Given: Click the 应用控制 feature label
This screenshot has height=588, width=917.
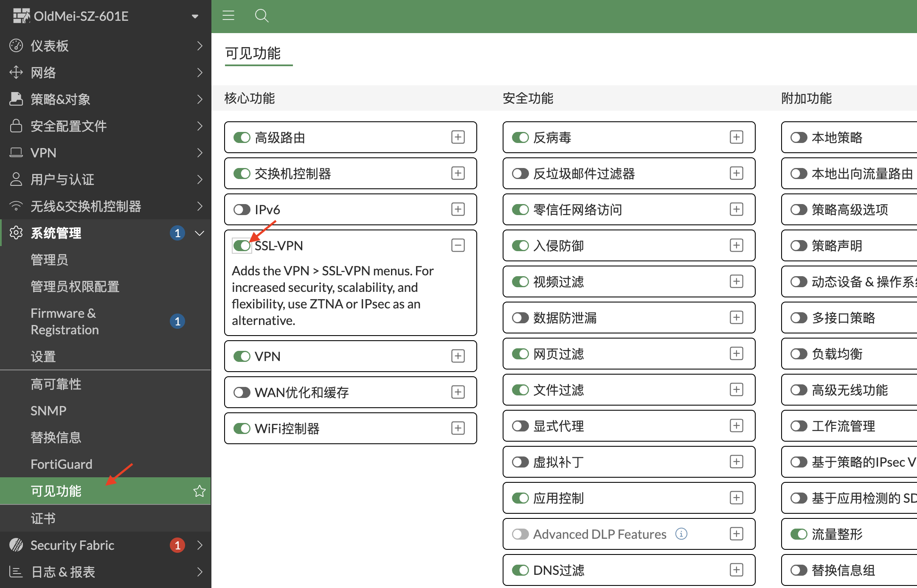Looking at the screenshot, I should tap(559, 498).
